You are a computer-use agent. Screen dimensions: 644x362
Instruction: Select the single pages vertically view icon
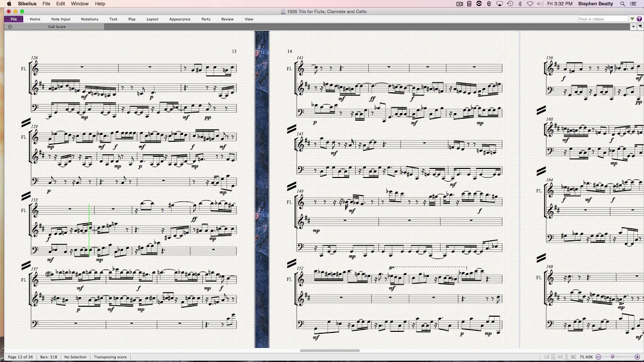click(567, 357)
